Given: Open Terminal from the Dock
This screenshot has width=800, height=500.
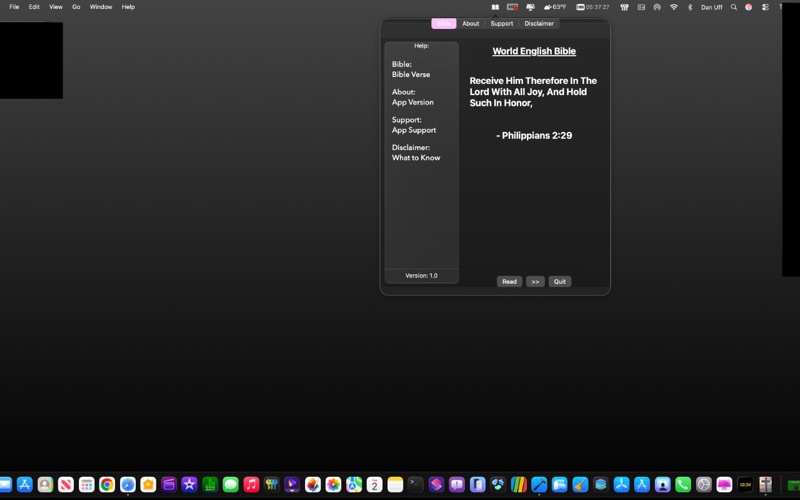Looking at the screenshot, I should [x=416, y=484].
